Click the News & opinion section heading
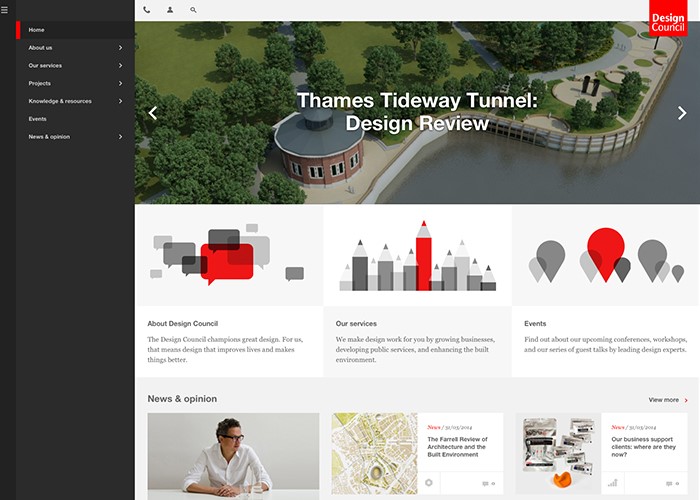The width and height of the screenshot is (700, 500). tap(182, 399)
